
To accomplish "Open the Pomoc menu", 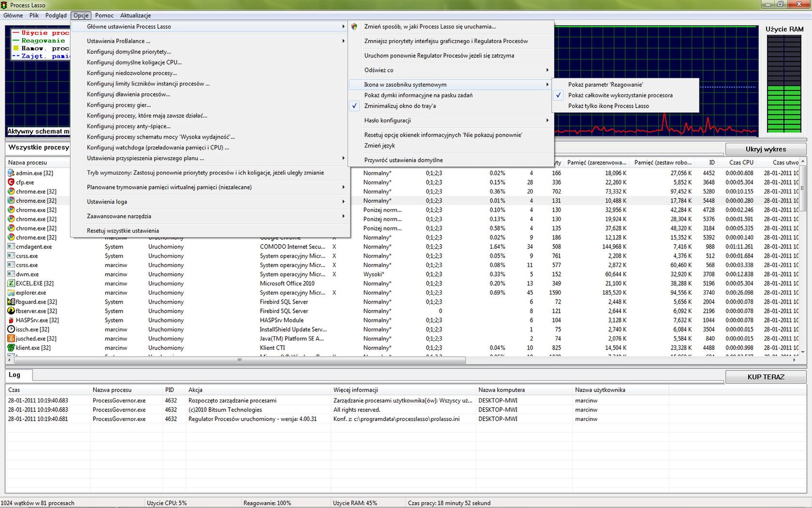I will point(104,15).
